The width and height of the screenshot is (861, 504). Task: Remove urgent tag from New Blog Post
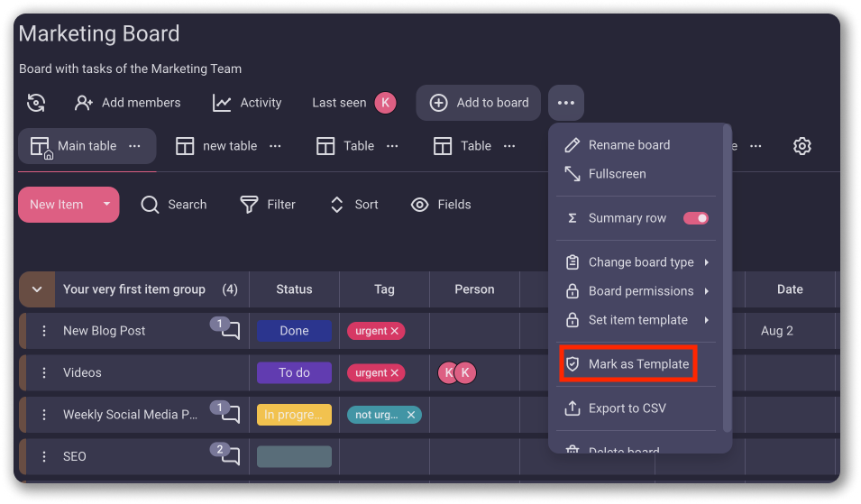(394, 332)
